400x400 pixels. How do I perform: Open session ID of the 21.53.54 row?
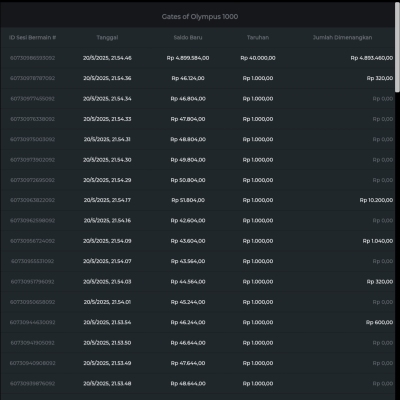(32, 322)
